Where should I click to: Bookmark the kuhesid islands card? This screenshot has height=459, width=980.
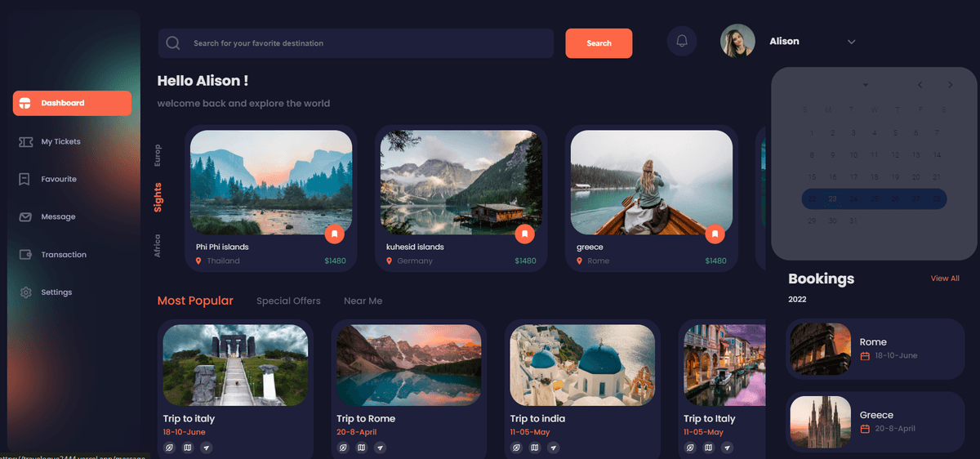coord(524,234)
